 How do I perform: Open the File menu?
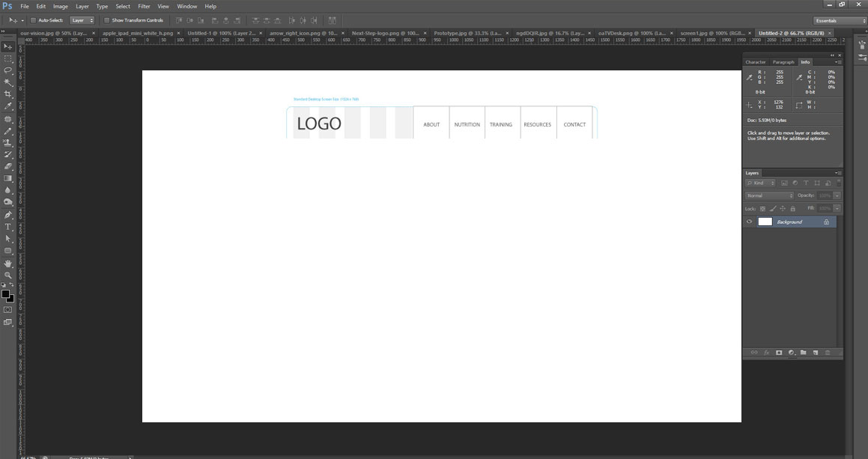[x=25, y=7]
